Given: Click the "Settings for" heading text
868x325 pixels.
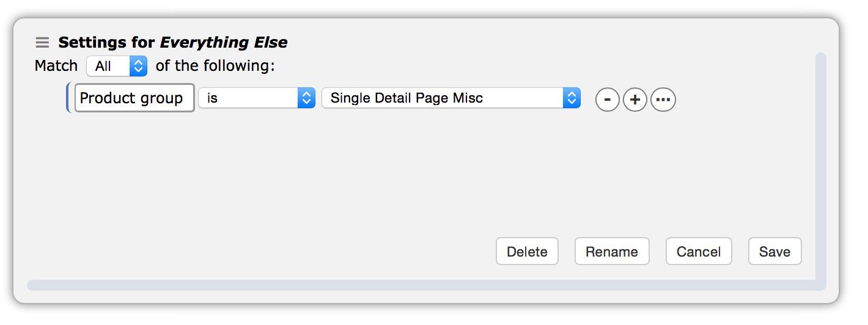Looking at the screenshot, I should coord(107,43).
